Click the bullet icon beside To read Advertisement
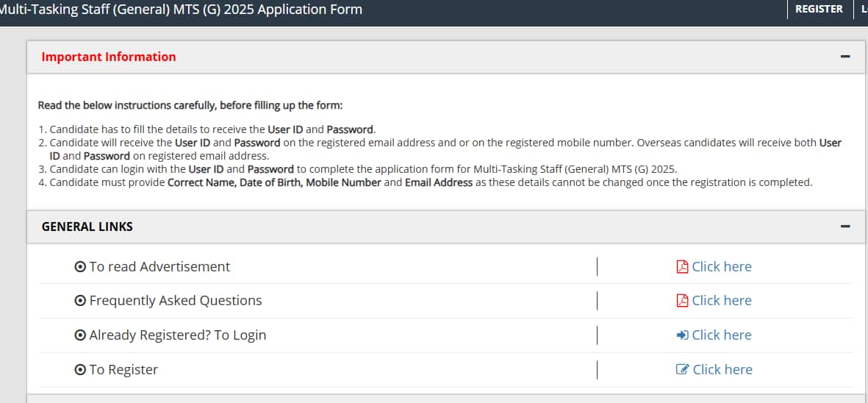 tap(80, 267)
